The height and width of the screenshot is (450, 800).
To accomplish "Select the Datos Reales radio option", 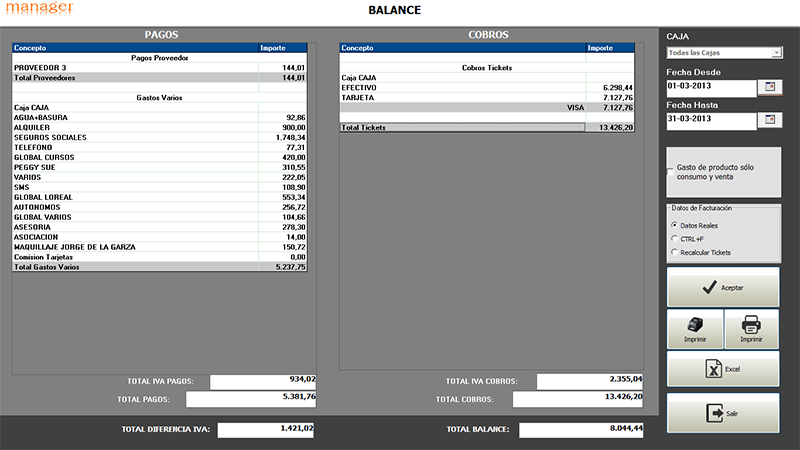I will (x=674, y=225).
